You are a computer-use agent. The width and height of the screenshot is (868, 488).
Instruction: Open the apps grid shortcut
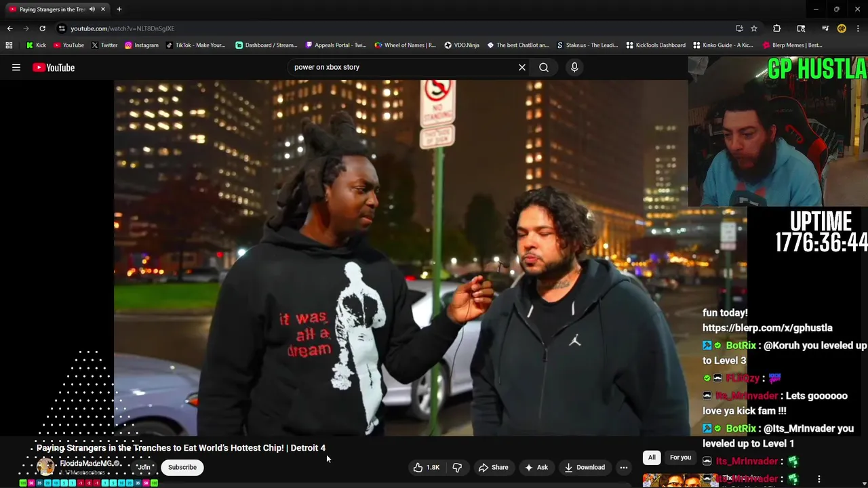tap(9, 45)
